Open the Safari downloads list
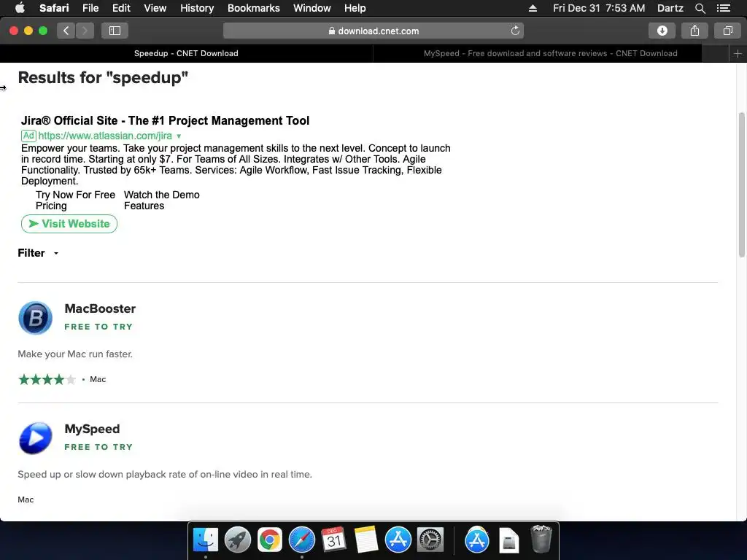This screenshot has width=747, height=560. pos(662,31)
